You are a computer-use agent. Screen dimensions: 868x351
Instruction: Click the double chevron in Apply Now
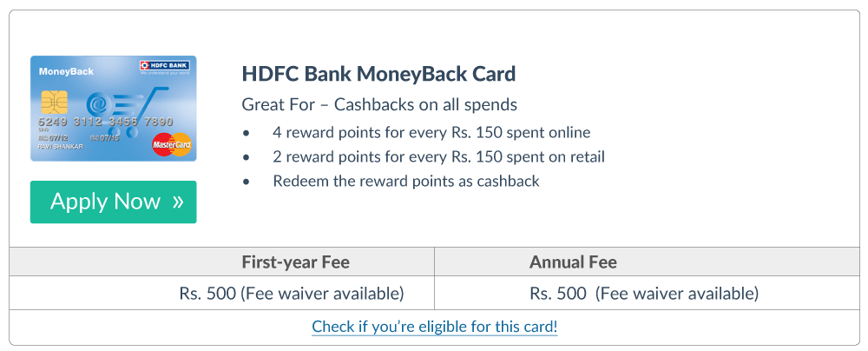click(178, 202)
